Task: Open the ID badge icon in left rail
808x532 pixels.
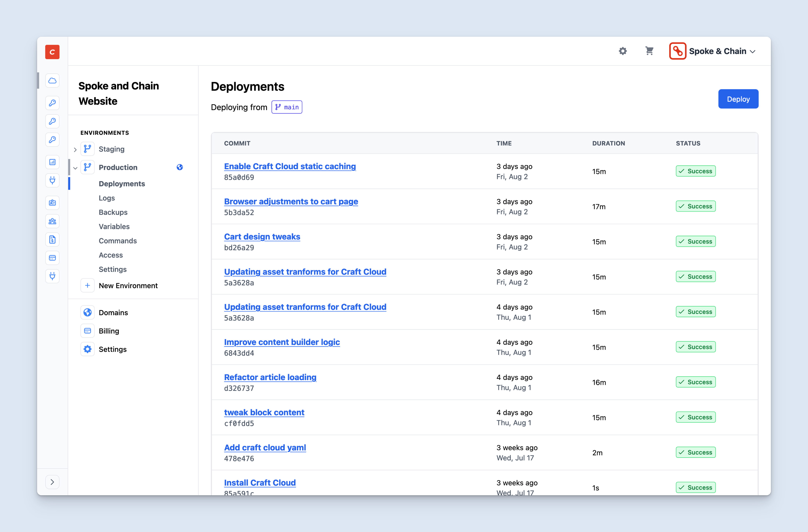Action: (52, 202)
